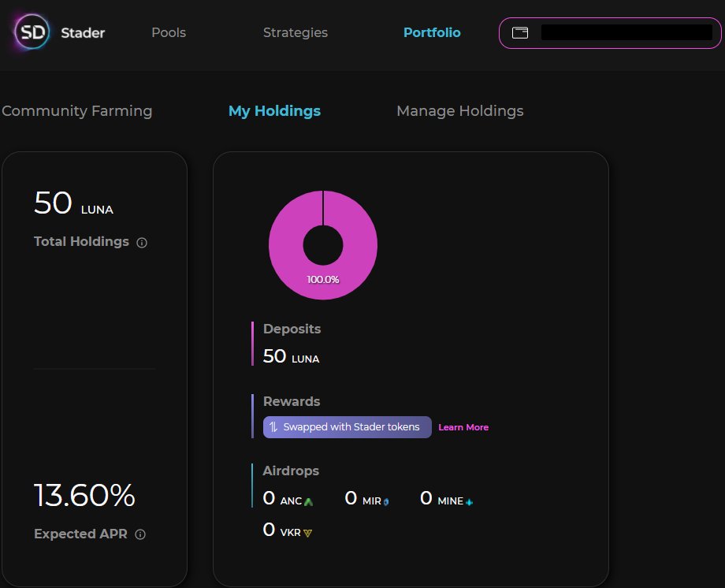Click the swap arrows icon in Rewards

[x=273, y=427]
